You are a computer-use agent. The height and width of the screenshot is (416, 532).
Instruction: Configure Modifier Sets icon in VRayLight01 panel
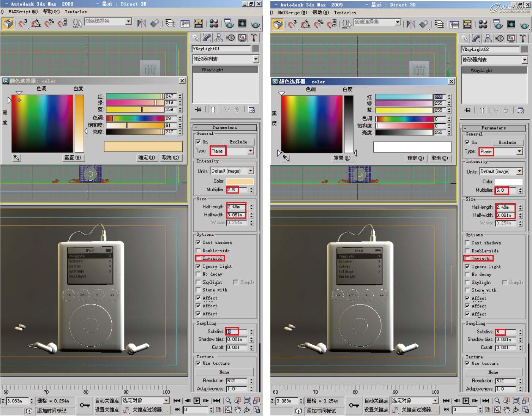(x=251, y=110)
